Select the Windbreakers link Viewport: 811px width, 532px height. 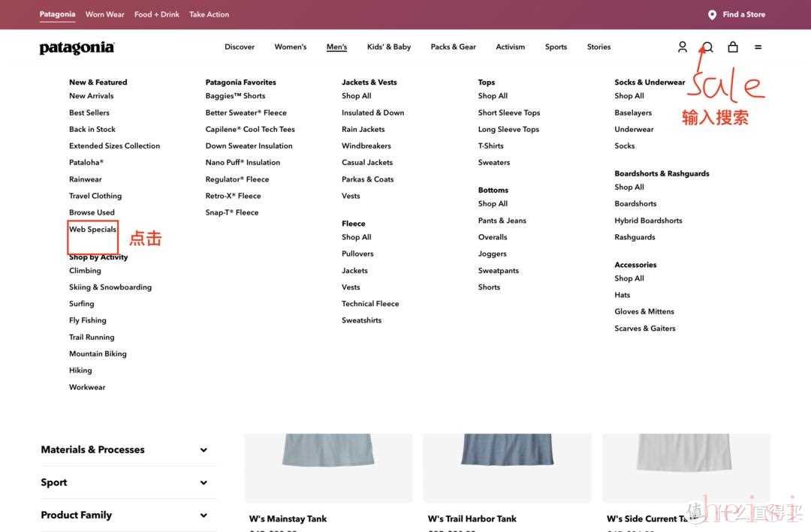tap(366, 146)
